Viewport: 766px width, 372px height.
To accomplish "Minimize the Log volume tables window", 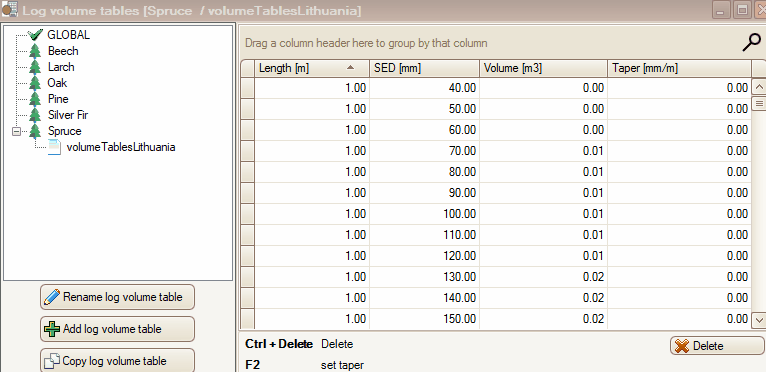I will click(x=721, y=10).
